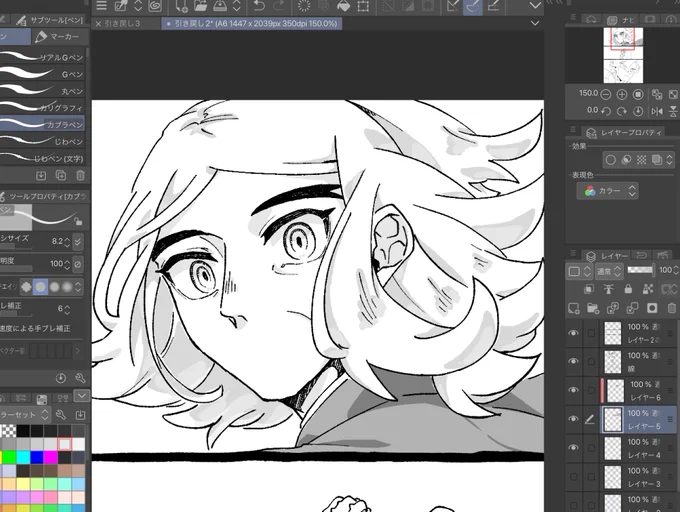The width and height of the screenshot is (680, 512).
Task: Select the 引き戻し2 canvas tab
Action: coord(252,23)
